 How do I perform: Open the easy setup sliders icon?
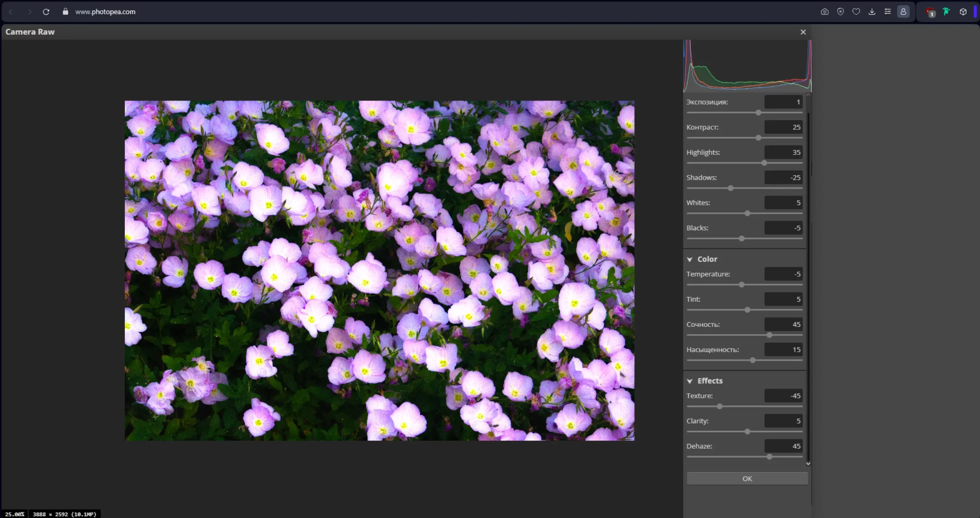[887, 12]
